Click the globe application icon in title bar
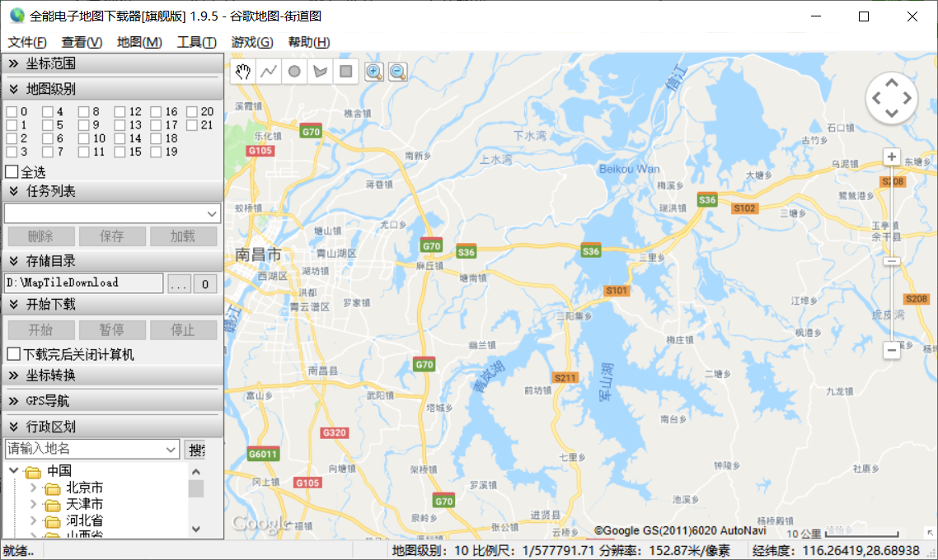The height and width of the screenshot is (560, 938). (16, 16)
